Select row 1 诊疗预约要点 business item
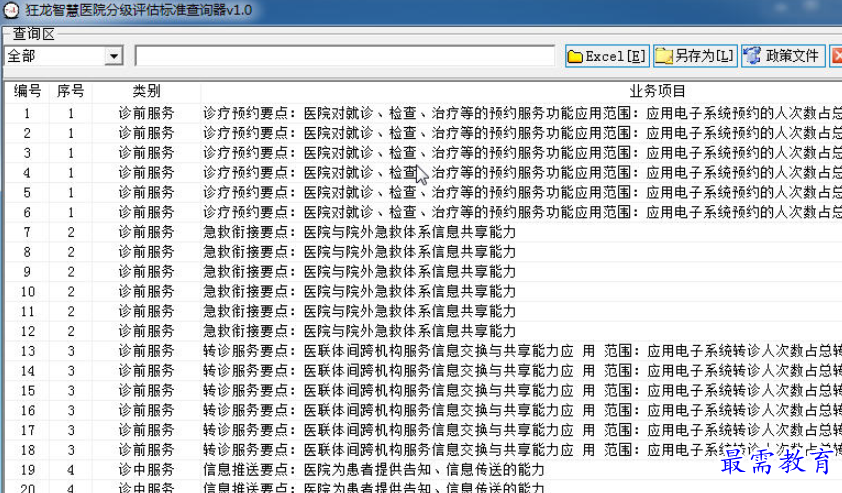Image resolution: width=842 pixels, height=493 pixels. (x=522, y=113)
